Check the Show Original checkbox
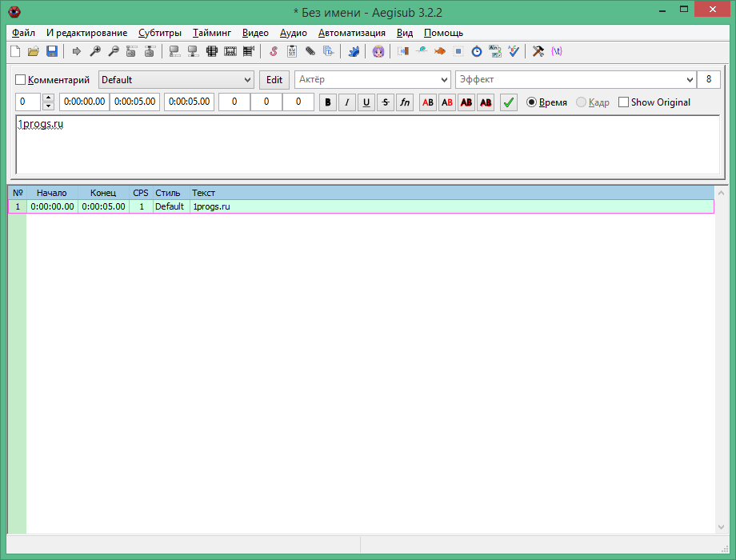736x560 pixels. (624, 102)
